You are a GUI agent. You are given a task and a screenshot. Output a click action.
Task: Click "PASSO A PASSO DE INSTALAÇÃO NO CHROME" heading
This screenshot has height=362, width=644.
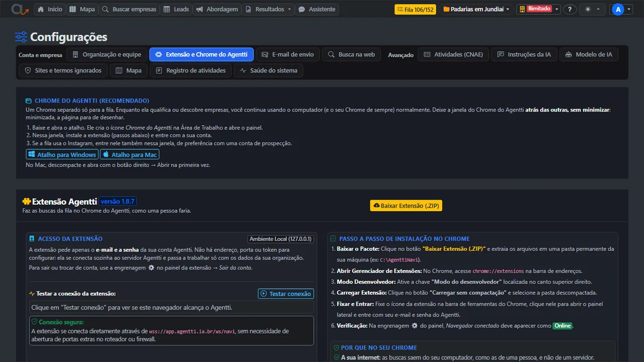(405, 239)
